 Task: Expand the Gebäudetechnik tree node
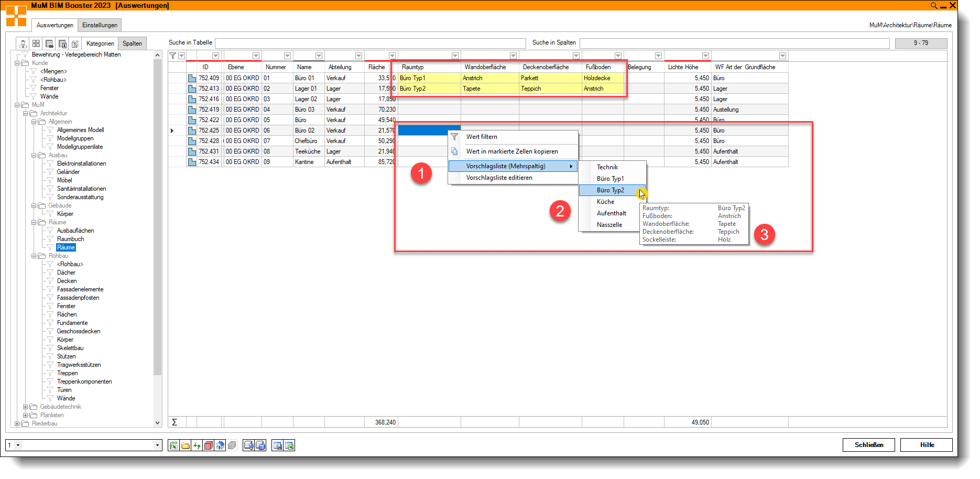coord(26,407)
